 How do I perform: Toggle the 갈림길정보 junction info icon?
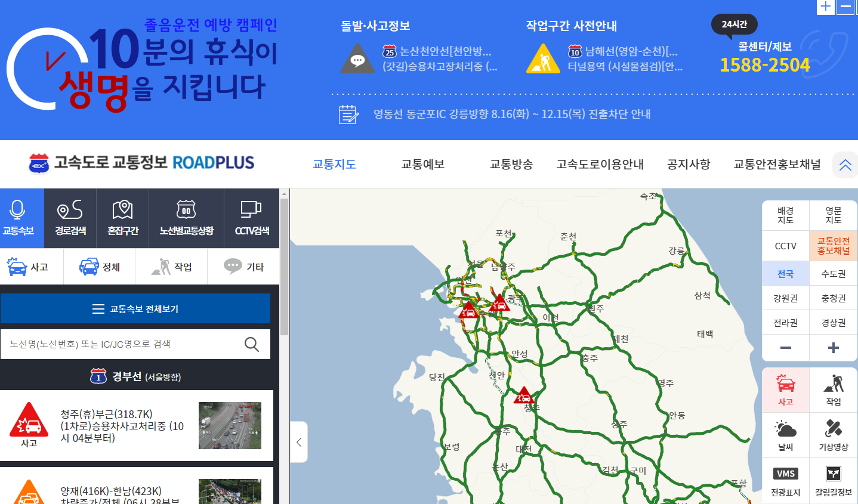pos(834,481)
